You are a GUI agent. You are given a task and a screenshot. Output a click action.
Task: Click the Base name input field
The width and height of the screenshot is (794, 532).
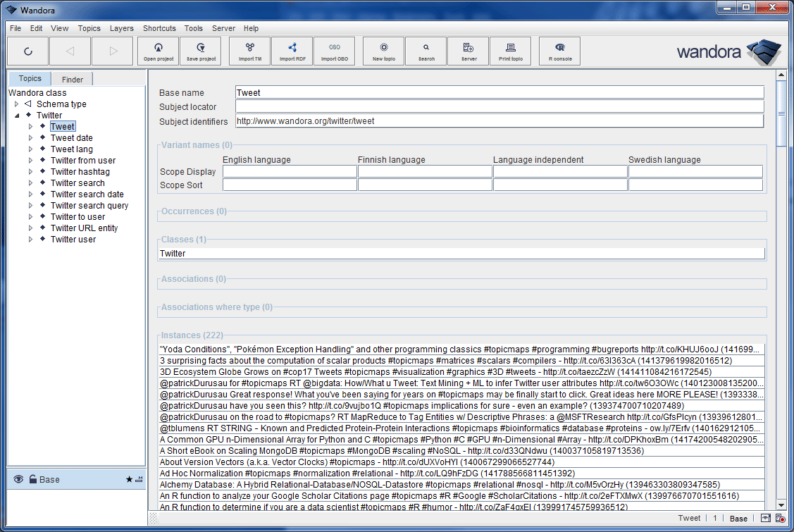pyautogui.click(x=500, y=93)
